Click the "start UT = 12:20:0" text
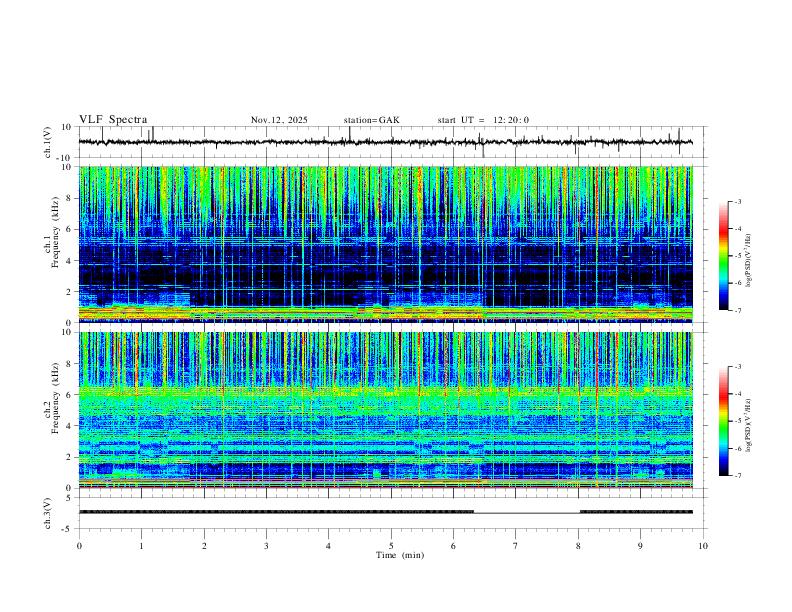 coord(483,120)
